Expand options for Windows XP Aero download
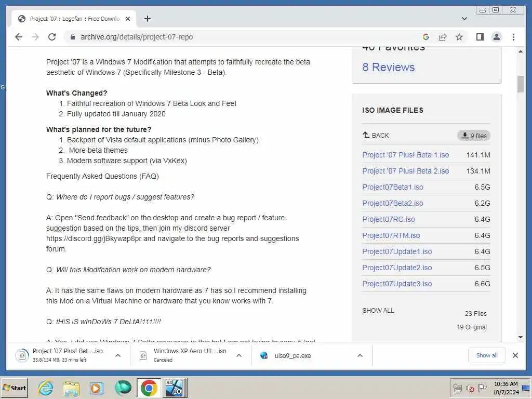 [239, 355]
